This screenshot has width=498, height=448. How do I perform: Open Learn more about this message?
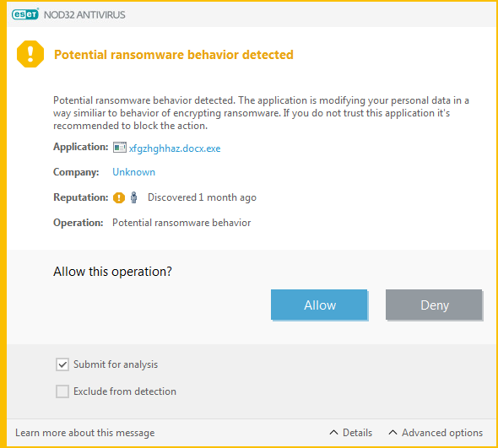coord(84,433)
